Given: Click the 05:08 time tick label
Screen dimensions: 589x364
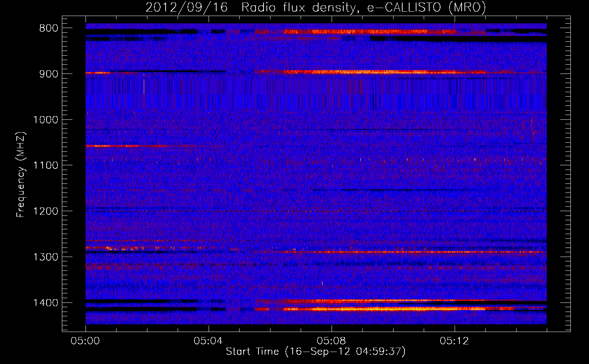Looking at the screenshot, I should point(332,341).
